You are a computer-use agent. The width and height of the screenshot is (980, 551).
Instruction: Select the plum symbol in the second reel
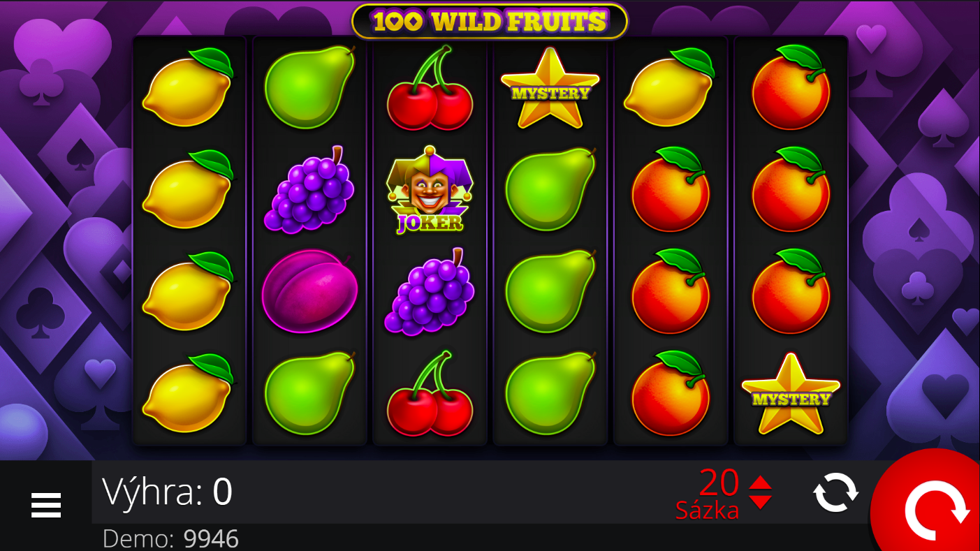click(309, 291)
